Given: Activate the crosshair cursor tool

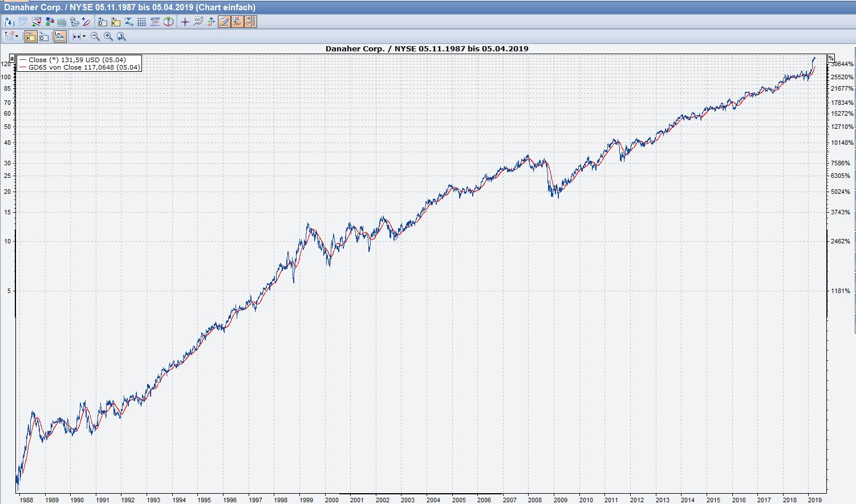Looking at the screenshot, I should 184,22.
